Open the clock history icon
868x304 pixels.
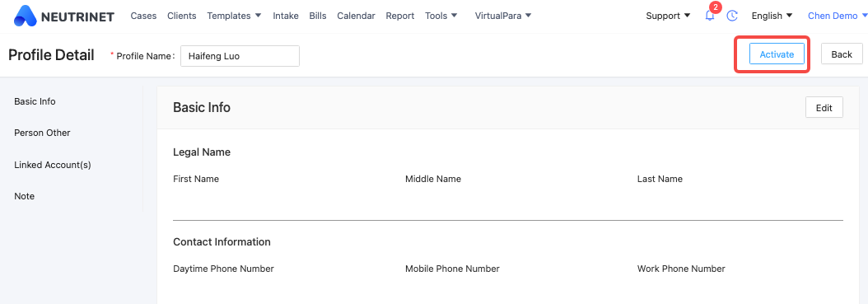pos(732,16)
